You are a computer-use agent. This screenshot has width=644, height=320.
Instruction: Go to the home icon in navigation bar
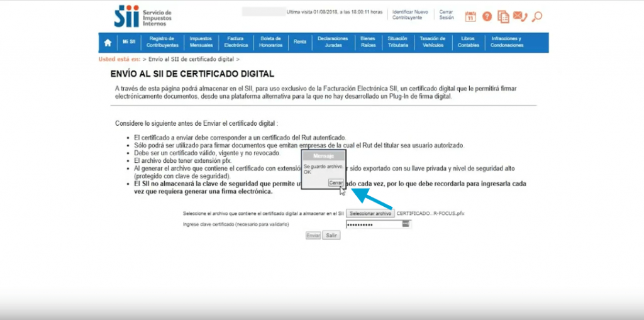[108, 43]
